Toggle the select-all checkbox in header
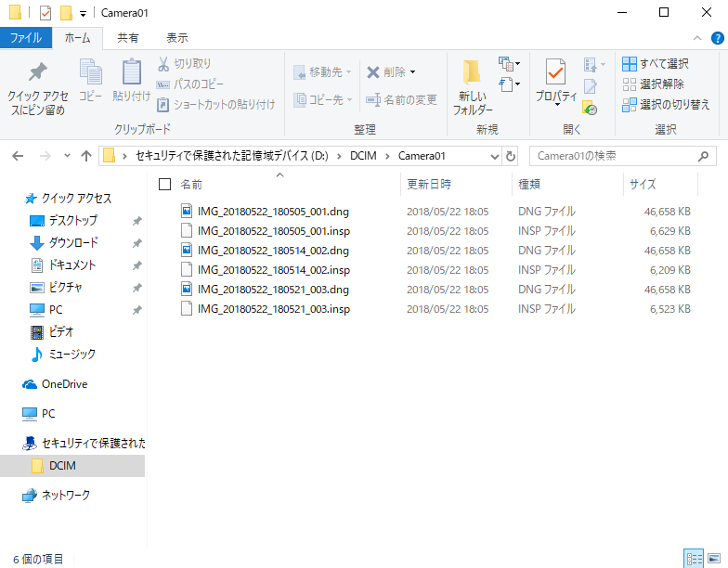The image size is (728, 568). (x=164, y=185)
